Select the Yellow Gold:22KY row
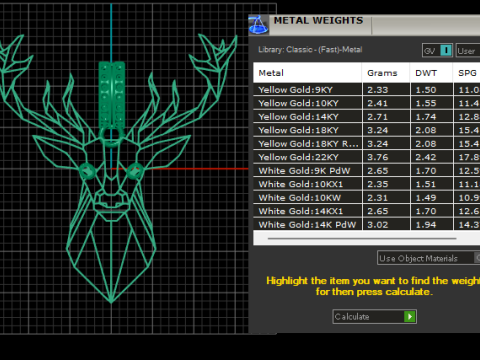Image resolution: width=480 pixels, height=360 pixels. pos(367,157)
